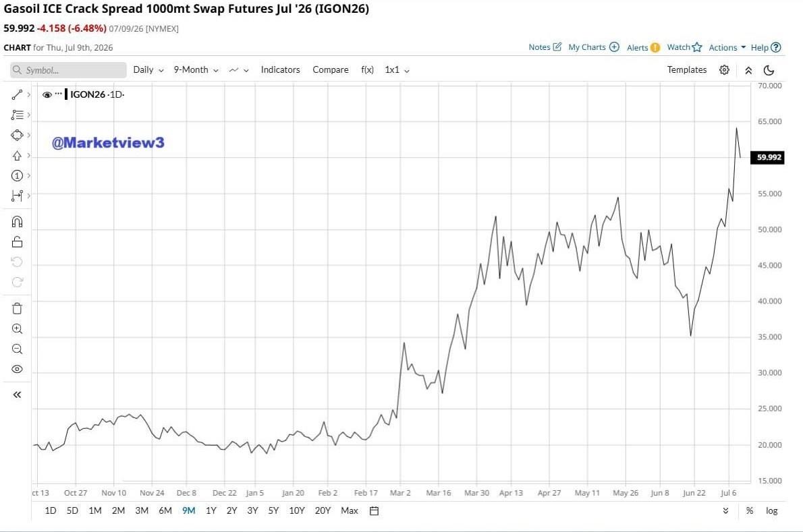Click the trash delete drawings icon
This screenshot has height=532, width=803.
(x=17, y=308)
